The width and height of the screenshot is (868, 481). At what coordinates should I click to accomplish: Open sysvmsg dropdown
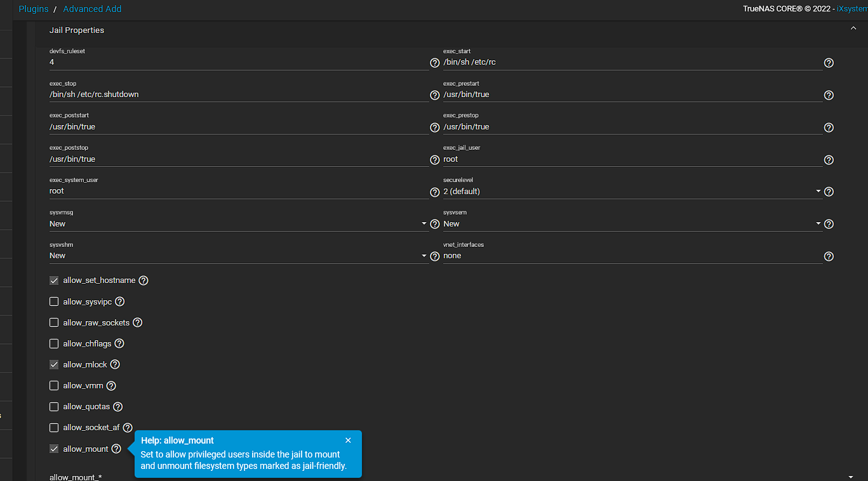[x=239, y=224]
